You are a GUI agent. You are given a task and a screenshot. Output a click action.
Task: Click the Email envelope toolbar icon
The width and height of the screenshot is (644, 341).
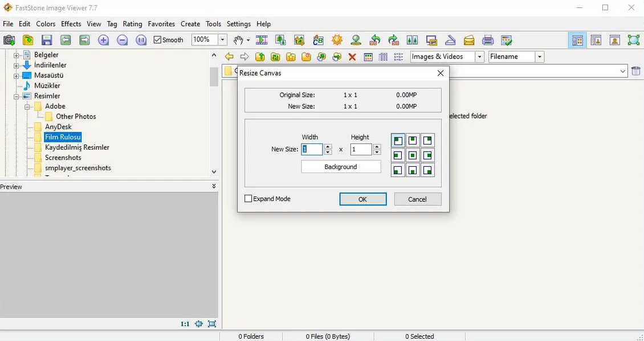tap(469, 40)
